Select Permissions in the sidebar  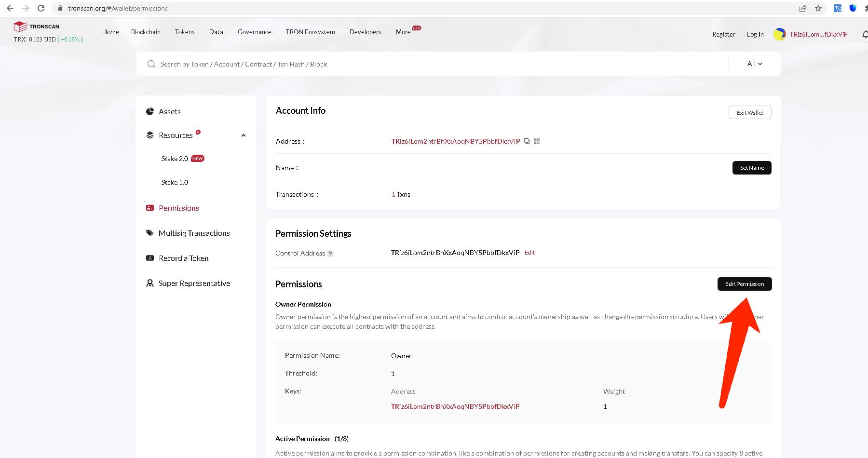(x=179, y=208)
